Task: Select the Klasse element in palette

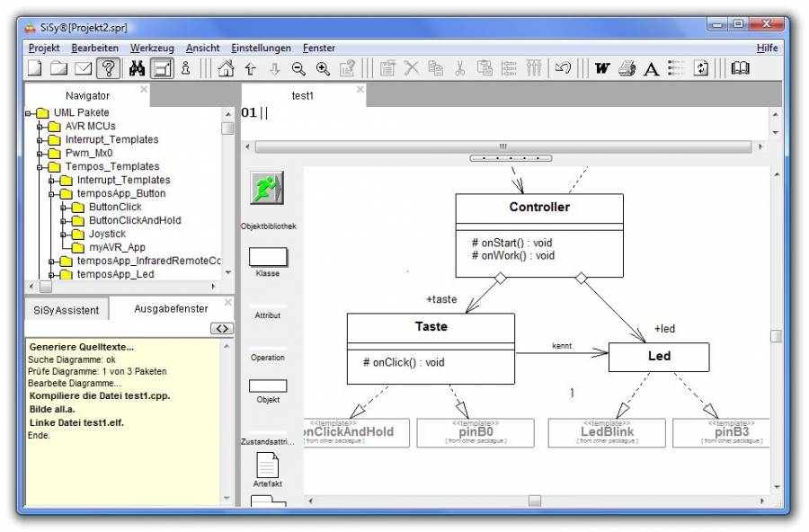Action: point(267,258)
